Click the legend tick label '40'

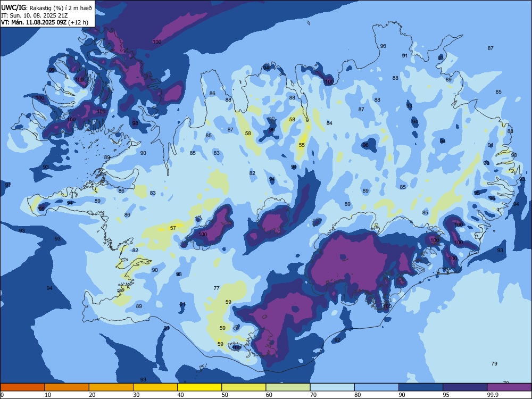(x=180, y=395)
